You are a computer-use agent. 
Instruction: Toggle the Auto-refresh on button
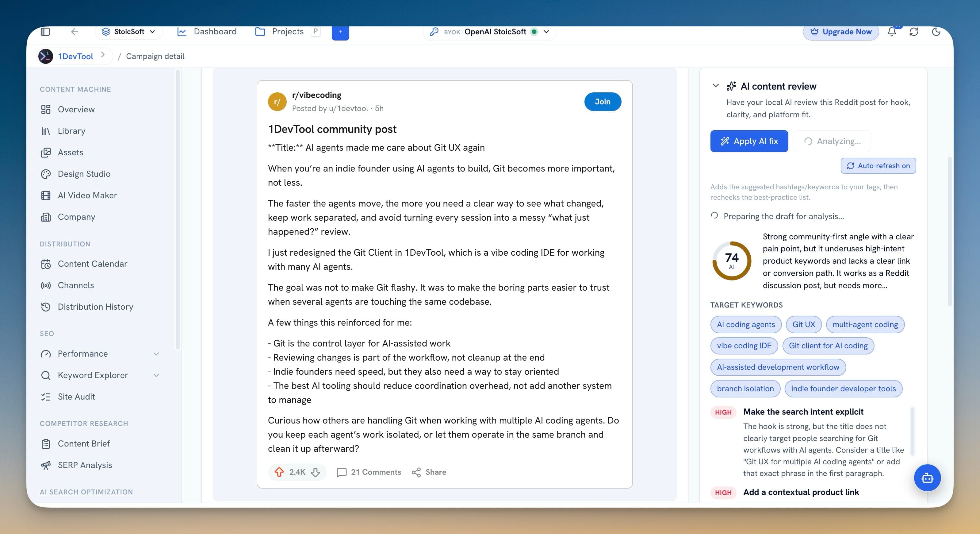point(878,166)
